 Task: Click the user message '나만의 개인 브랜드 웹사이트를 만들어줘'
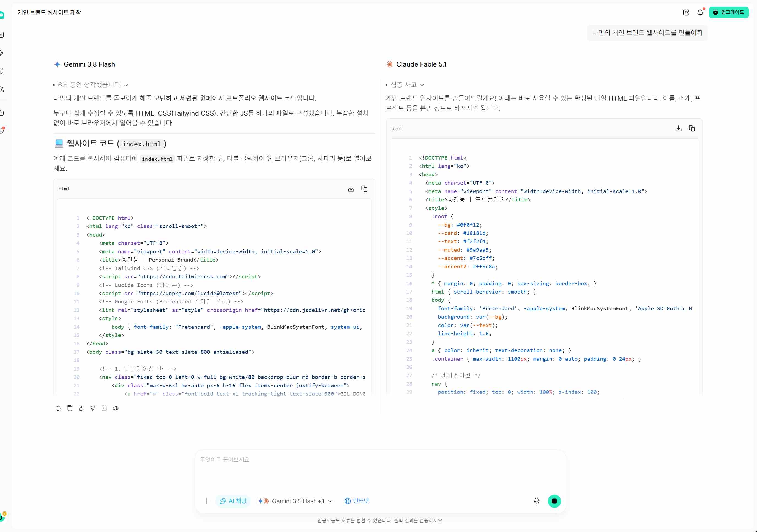click(x=647, y=33)
